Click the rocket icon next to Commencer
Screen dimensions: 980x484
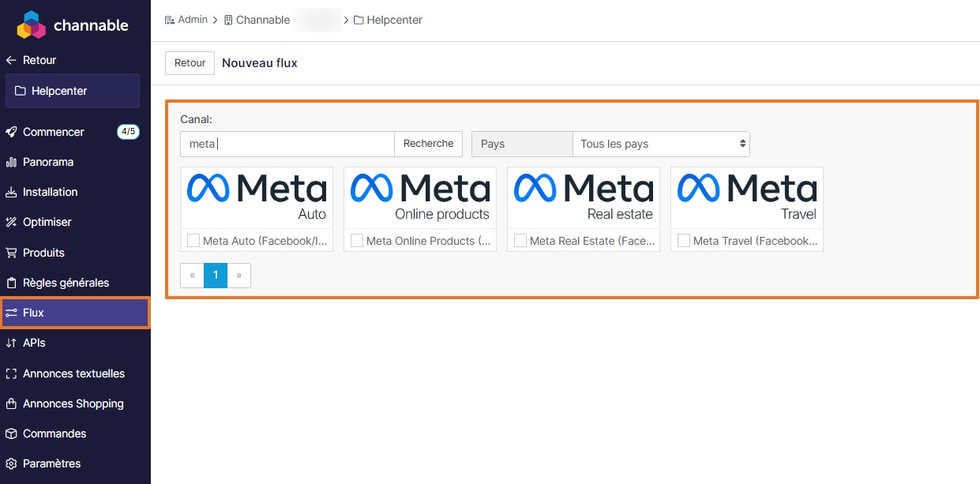tap(11, 132)
